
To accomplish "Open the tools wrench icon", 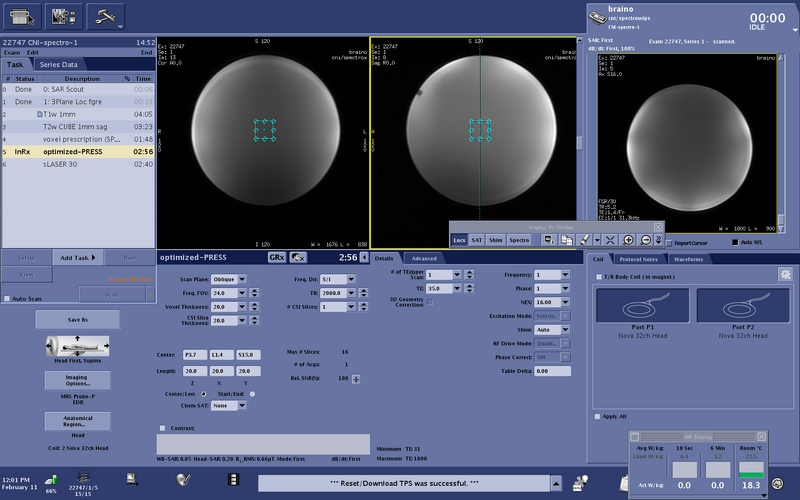I will click(x=106, y=17).
